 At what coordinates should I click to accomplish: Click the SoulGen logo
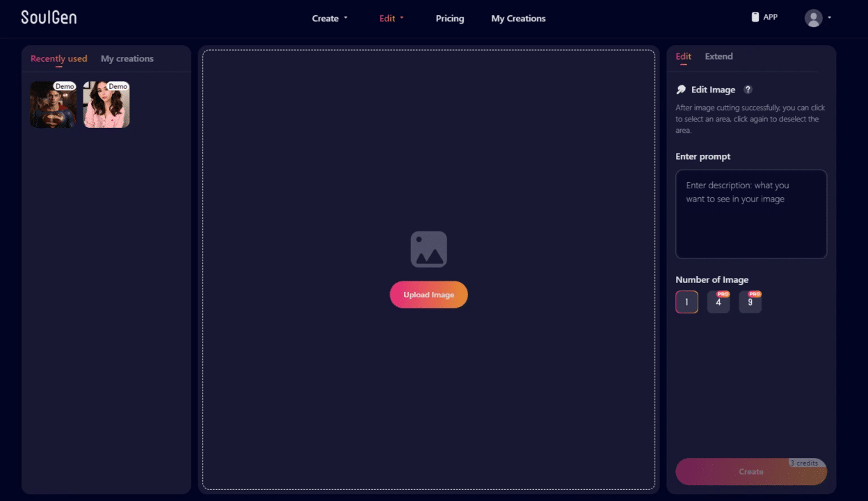[49, 17]
